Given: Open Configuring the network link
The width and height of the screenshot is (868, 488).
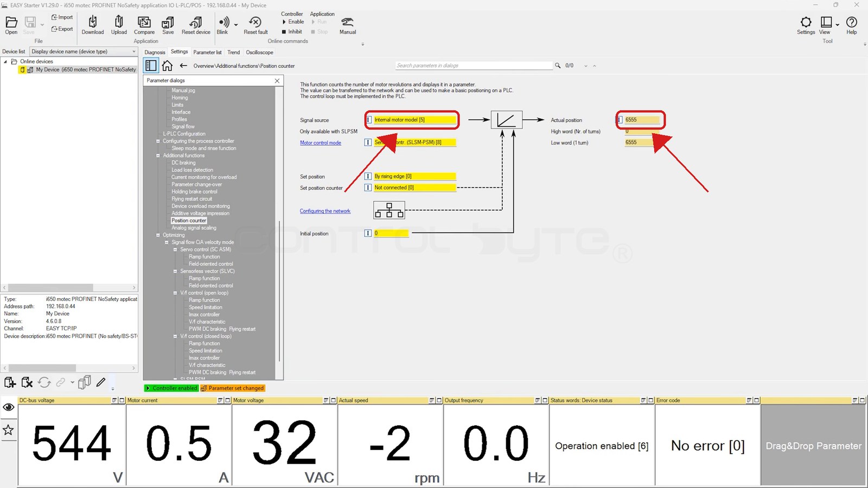Looking at the screenshot, I should (x=325, y=211).
